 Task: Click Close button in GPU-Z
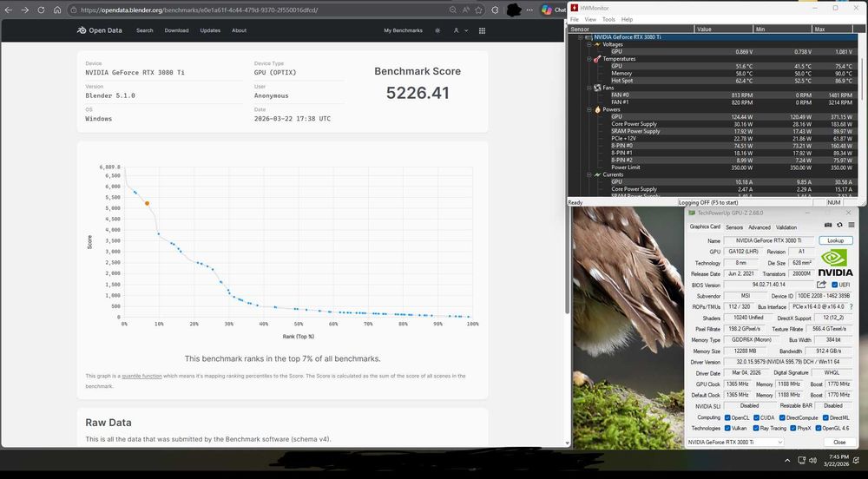point(839,442)
